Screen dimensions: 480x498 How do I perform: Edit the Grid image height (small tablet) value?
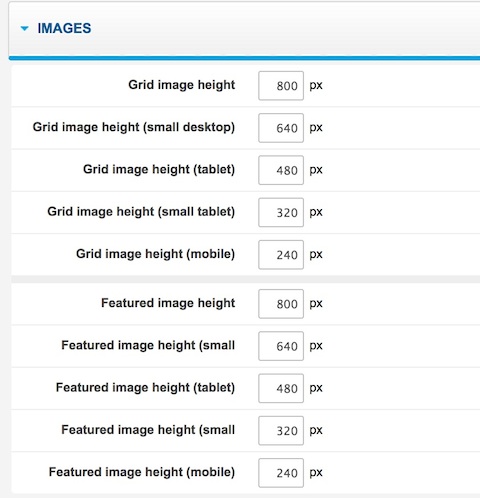click(281, 212)
